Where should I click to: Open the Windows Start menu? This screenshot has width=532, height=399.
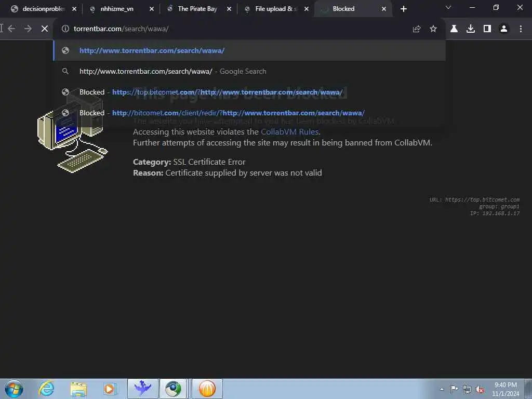point(14,389)
